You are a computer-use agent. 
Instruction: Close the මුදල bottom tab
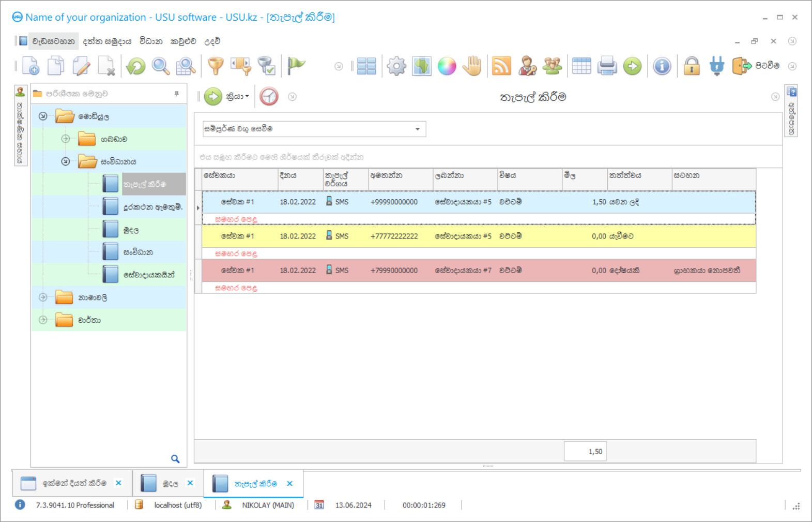click(190, 483)
